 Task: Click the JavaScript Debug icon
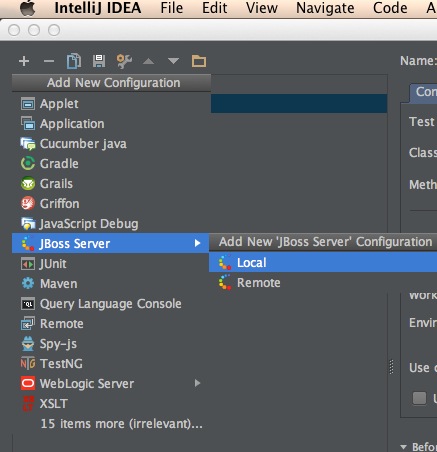pos(28,224)
